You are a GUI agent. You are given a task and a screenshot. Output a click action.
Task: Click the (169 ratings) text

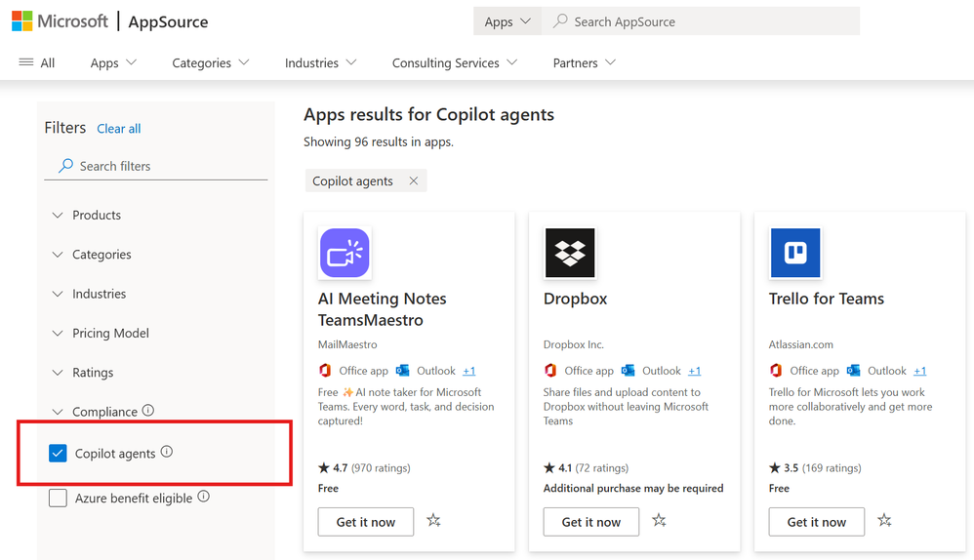pos(832,468)
